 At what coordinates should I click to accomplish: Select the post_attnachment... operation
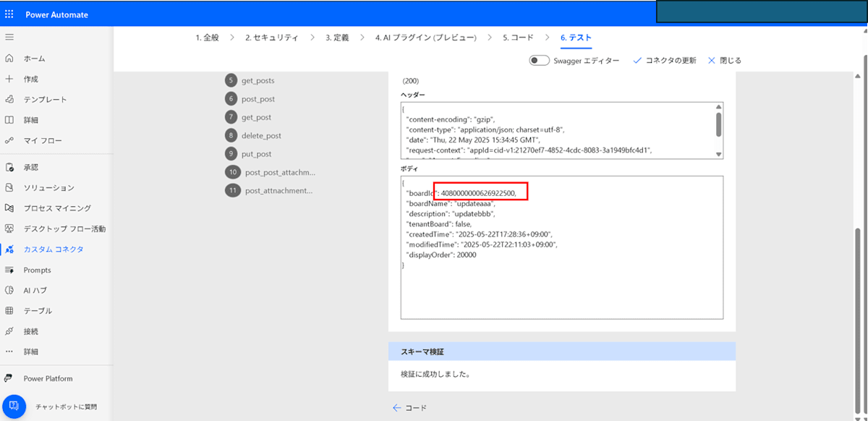[x=279, y=191]
